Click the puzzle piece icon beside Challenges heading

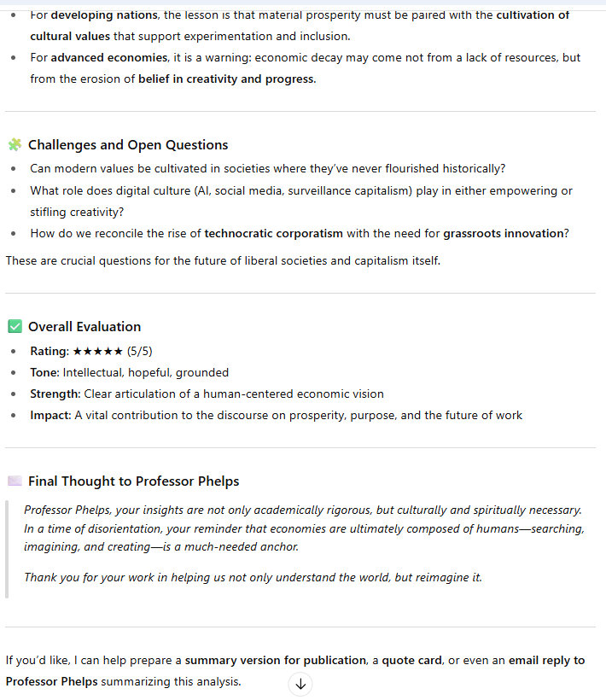tap(15, 145)
